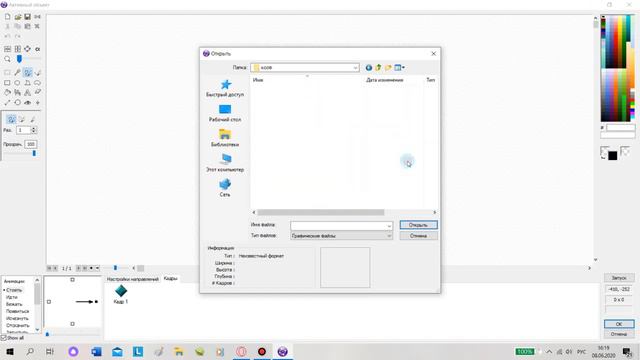Select the eraser tool
The width and height of the screenshot is (640, 360).
[38, 93]
